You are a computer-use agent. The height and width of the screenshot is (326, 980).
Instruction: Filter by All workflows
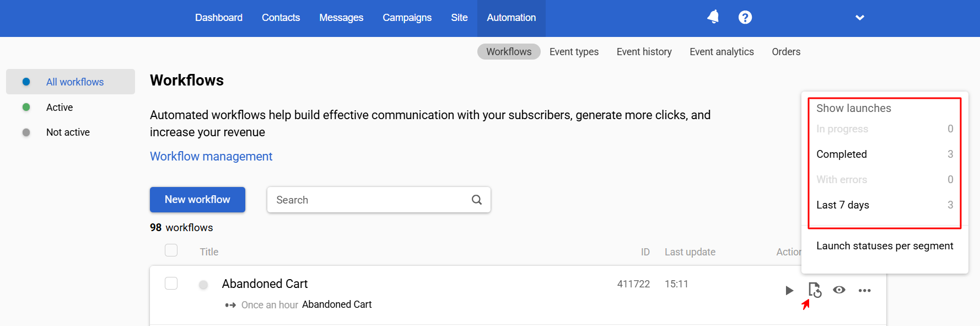point(71,82)
